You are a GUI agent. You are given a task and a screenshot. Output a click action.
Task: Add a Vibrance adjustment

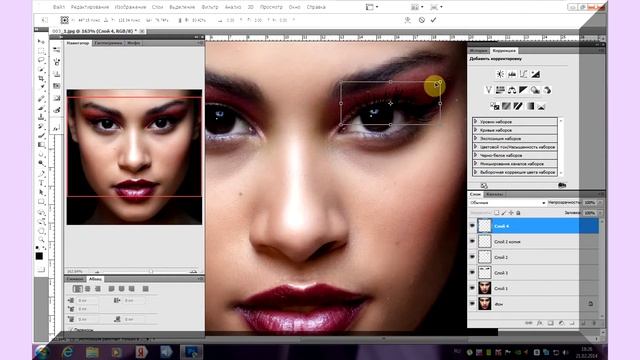click(x=488, y=90)
